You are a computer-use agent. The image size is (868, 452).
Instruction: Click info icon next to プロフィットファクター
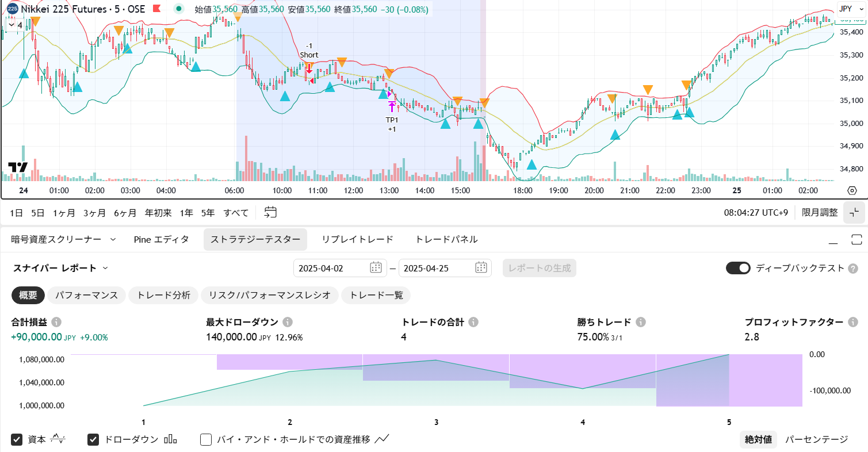pos(853,323)
